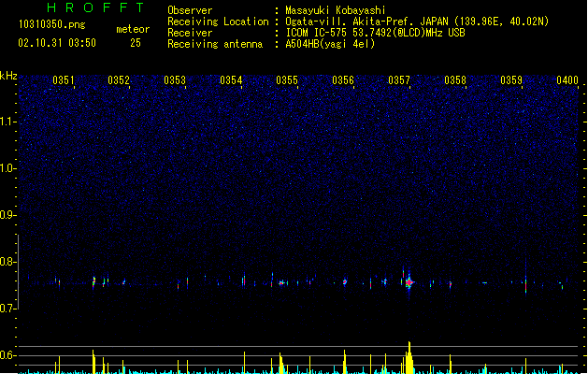This screenshot has height=374, width=588.
Task: Select the 10310350.png filename text
Action: coord(51,24)
